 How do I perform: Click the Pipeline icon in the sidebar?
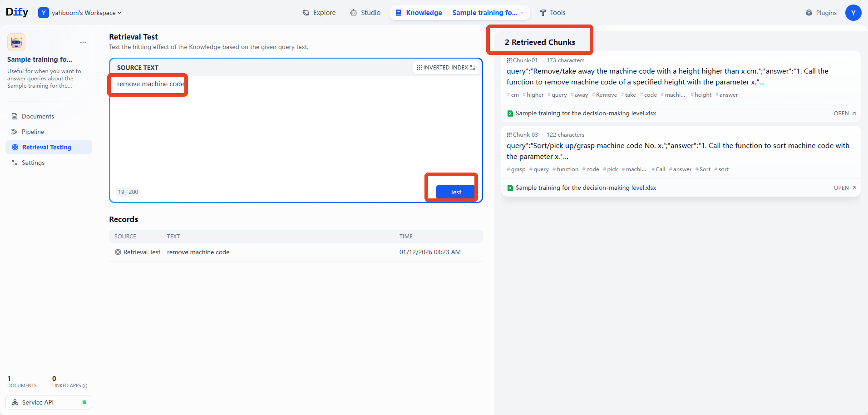coord(15,132)
